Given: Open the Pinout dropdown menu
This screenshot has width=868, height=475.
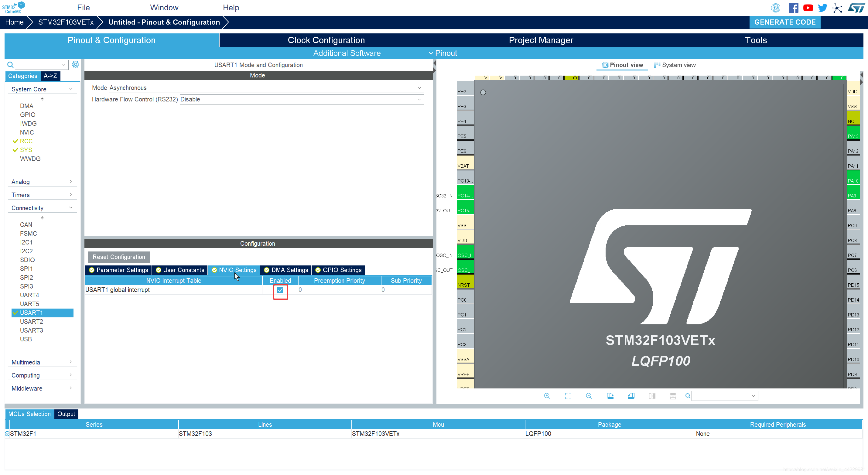Looking at the screenshot, I should tap(443, 53).
